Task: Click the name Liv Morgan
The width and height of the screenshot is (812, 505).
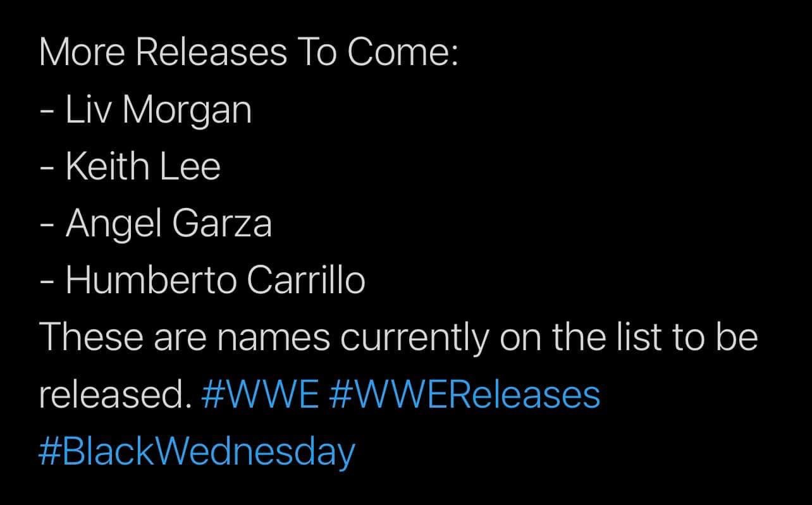Action: tap(159, 110)
